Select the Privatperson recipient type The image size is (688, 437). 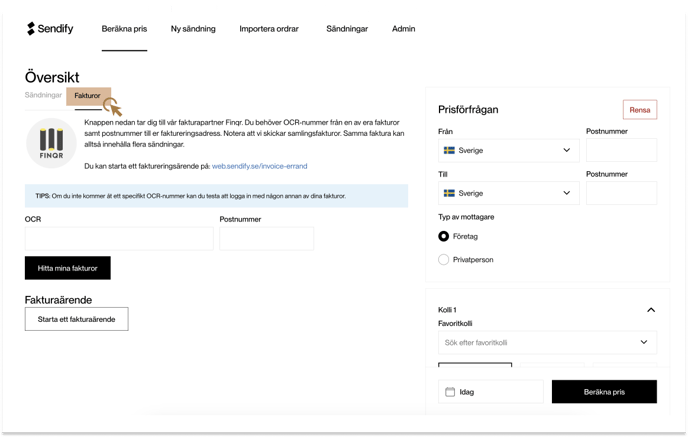(x=444, y=260)
